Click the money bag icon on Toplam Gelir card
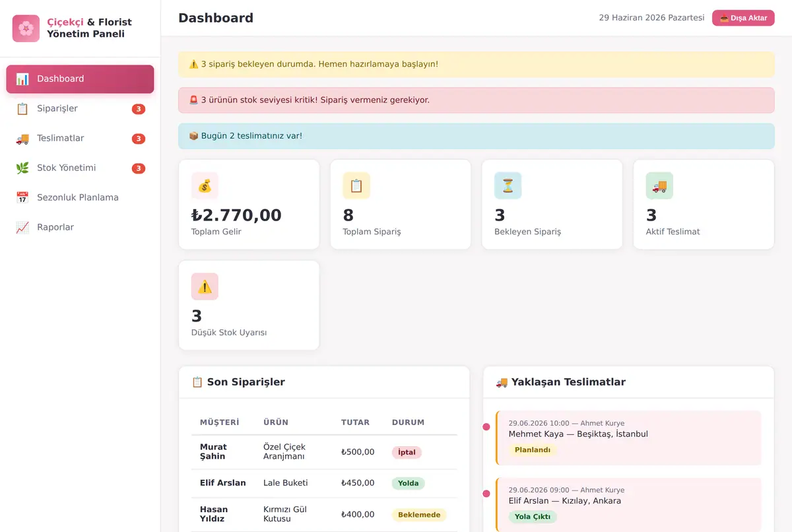The height and width of the screenshot is (532, 792). (x=205, y=185)
